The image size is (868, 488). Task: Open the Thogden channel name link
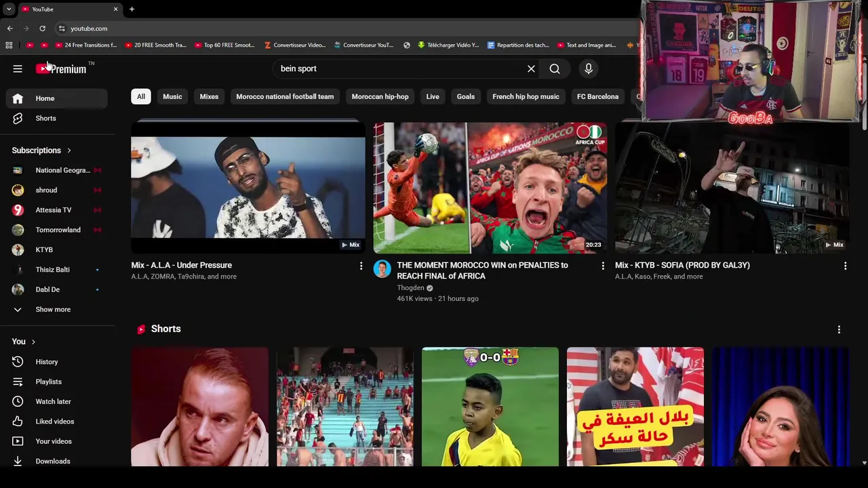coord(410,288)
